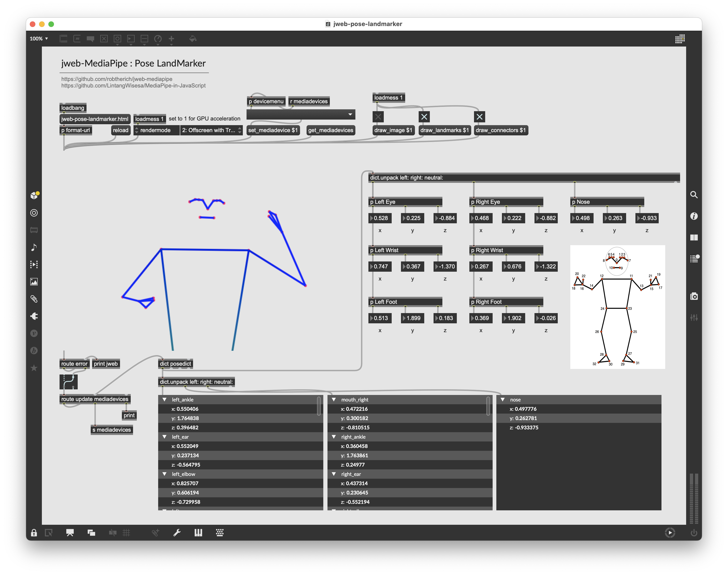Click the Left Eye x number box
The height and width of the screenshot is (575, 728).
[x=380, y=218]
